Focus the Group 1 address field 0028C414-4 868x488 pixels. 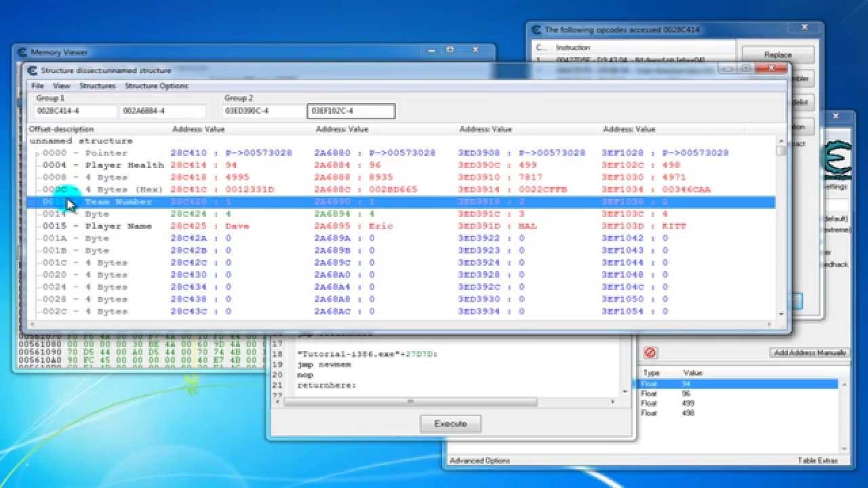click(75, 110)
